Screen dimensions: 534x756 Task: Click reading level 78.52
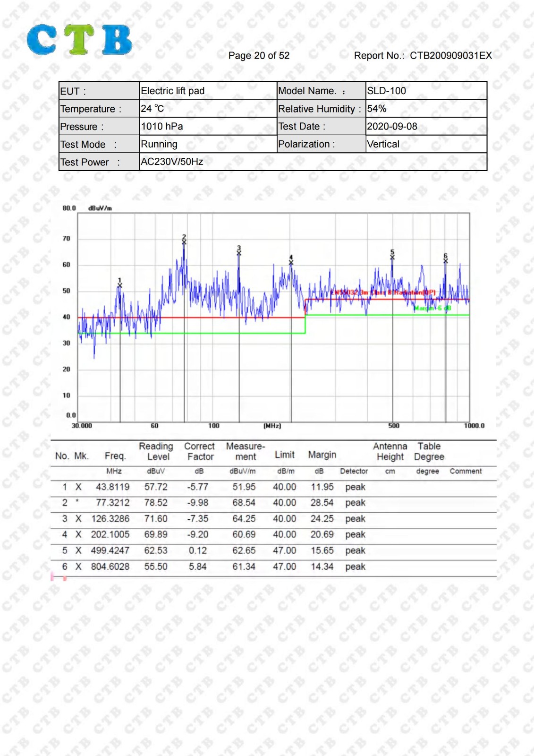click(x=156, y=502)
